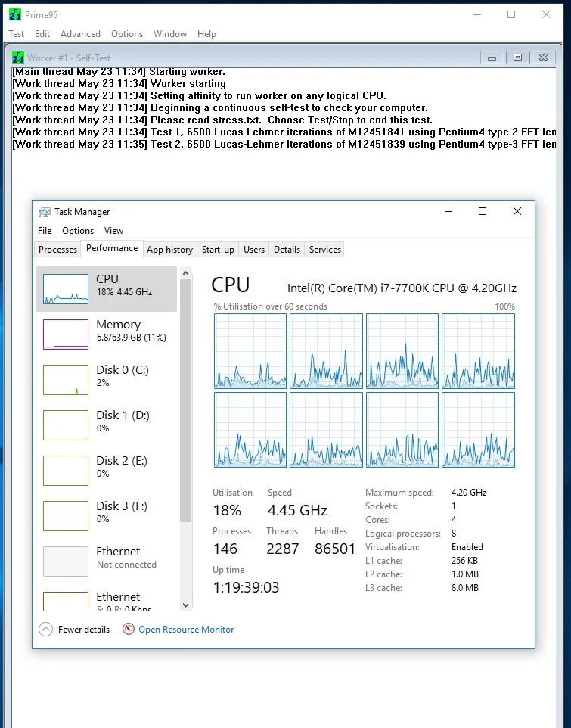Click the first logical processor graph
This screenshot has height=728, width=571.
250,351
